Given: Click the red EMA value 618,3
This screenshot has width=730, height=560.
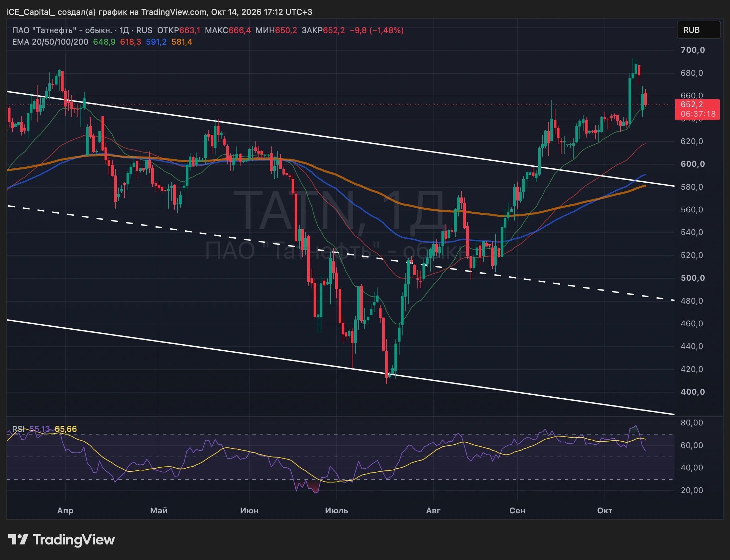Looking at the screenshot, I should pyautogui.click(x=131, y=42).
